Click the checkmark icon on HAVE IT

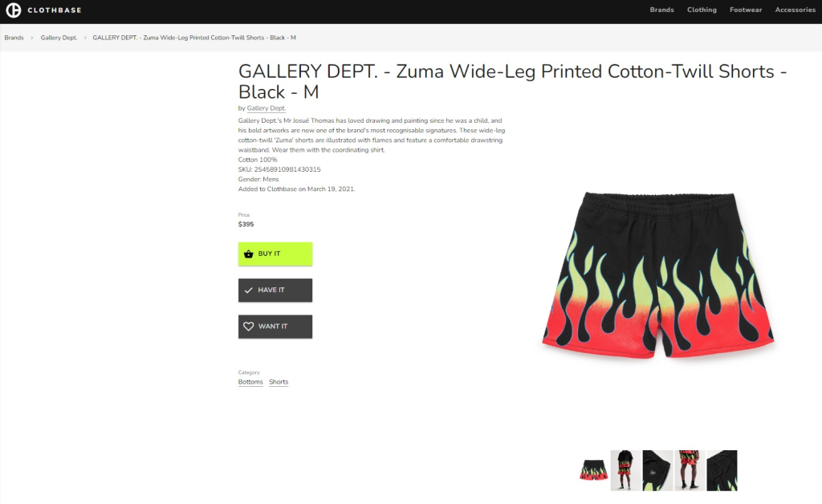[x=249, y=291]
